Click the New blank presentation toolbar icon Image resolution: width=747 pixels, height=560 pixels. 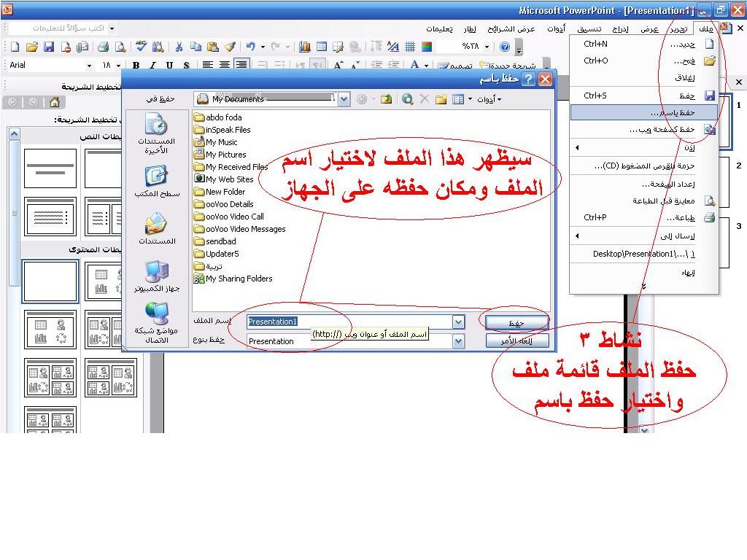click(x=15, y=47)
